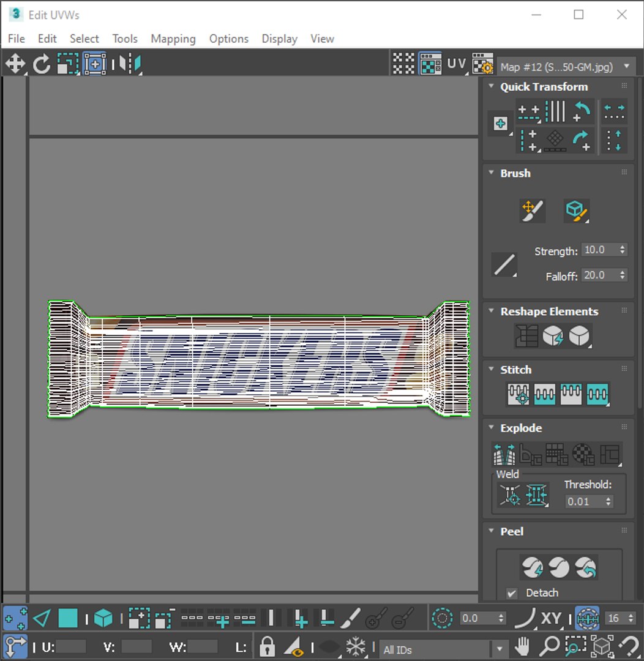This screenshot has height=661, width=644.
Task: Click the Weld Selected Subobject icon
Action: 536,495
